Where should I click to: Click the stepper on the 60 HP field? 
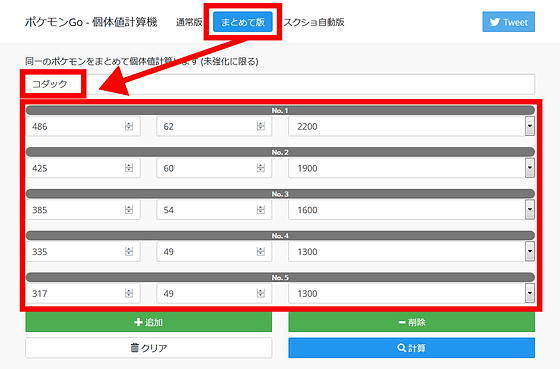[x=261, y=168]
